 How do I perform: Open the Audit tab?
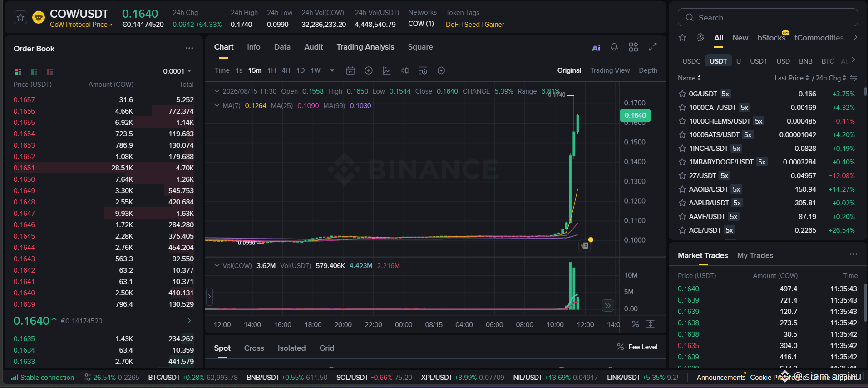click(314, 47)
